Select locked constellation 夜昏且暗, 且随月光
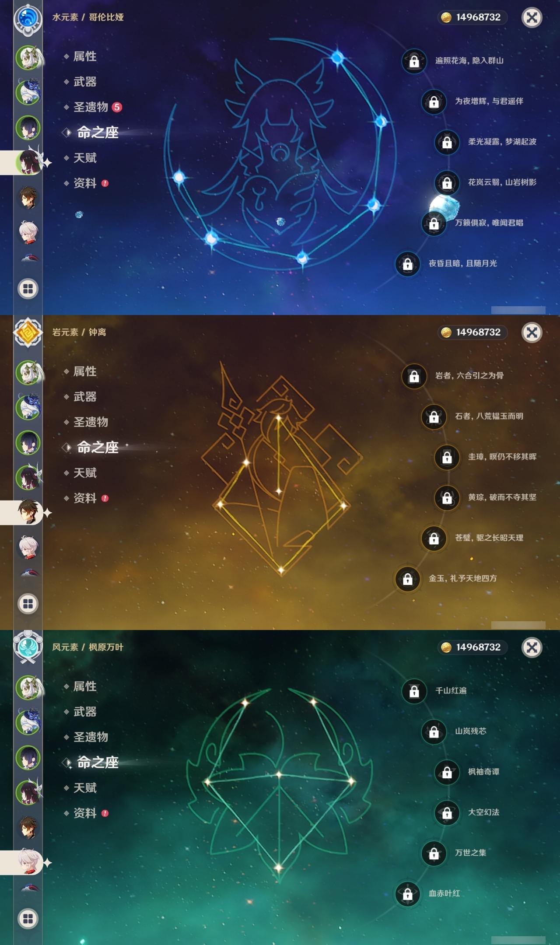Viewport: 560px width, 945px height. pos(446,263)
